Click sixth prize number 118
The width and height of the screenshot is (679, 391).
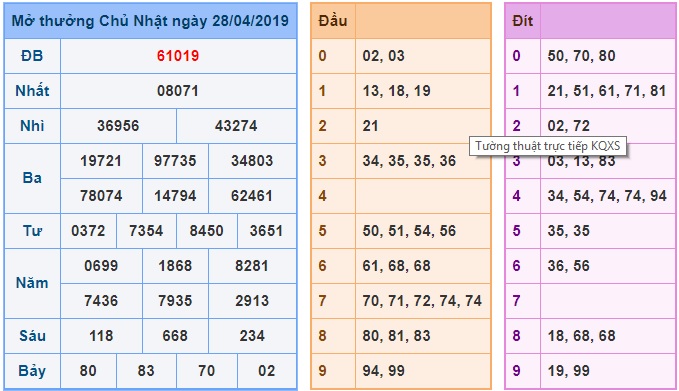pyautogui.click(x=101, y=336)
